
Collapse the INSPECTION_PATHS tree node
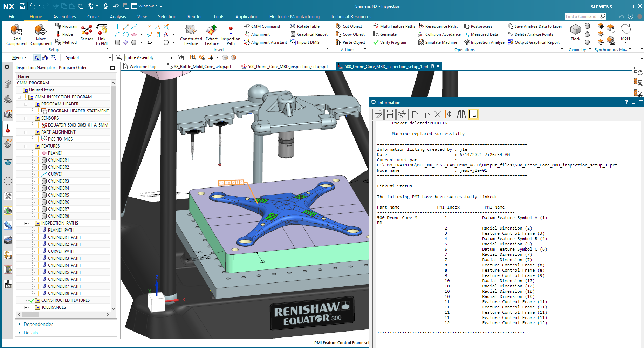click(26, 223)
